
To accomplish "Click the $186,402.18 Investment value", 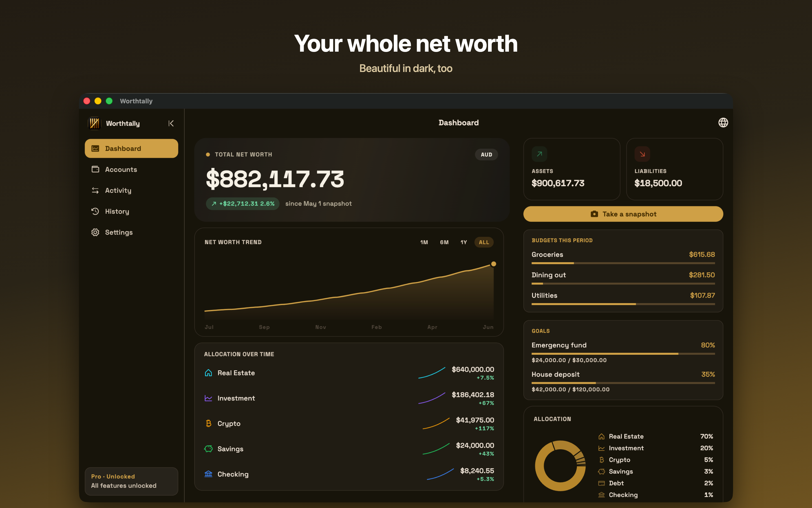I will [x=473, y=395].
